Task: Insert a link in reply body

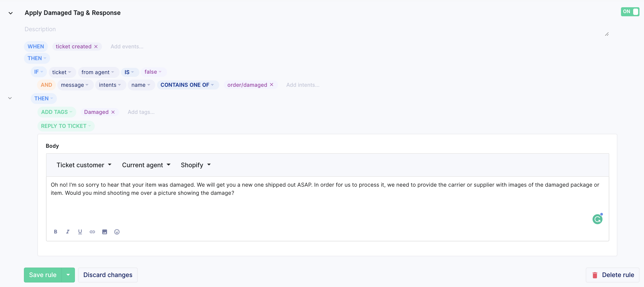Action: 92,232
